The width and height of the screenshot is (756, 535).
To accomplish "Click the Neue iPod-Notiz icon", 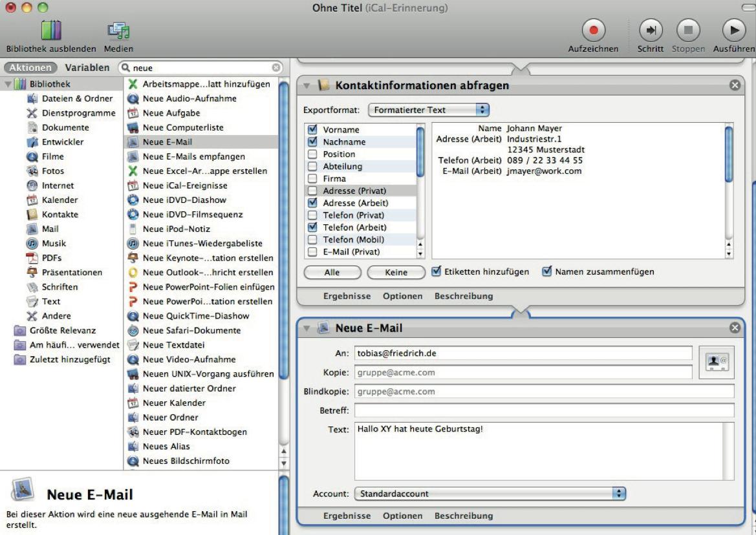I will click(x=133, y=229).
